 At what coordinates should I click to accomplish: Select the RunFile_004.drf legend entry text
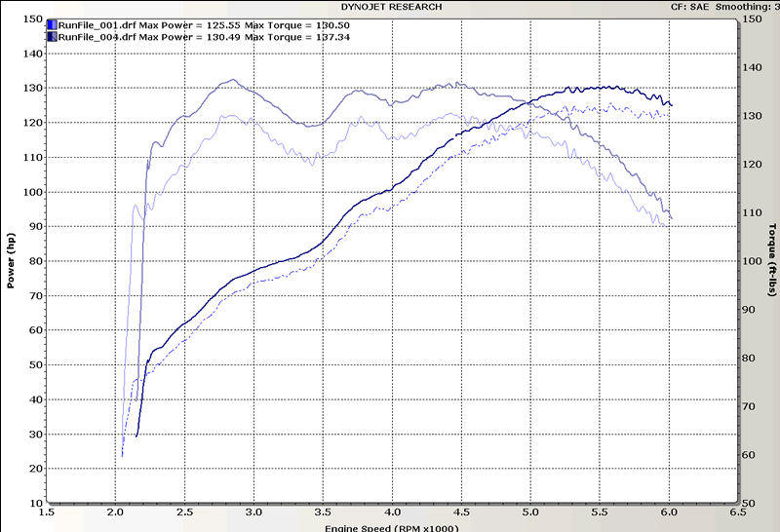tap(203, 36)
